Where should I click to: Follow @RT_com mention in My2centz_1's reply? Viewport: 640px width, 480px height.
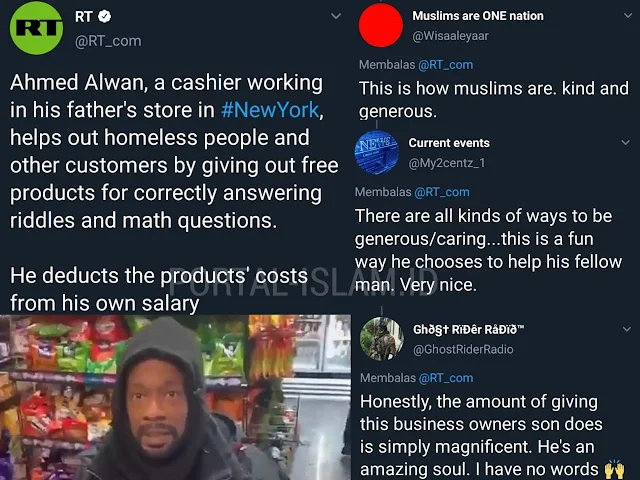[x=442, y=192]
